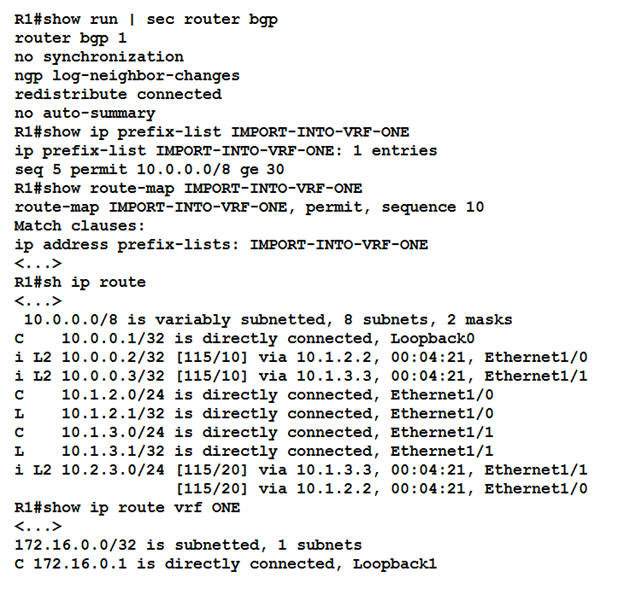Viewport: 637px width, 613px height.
Task: Select the 'redistribute connected' line
Action: point(118,94)
